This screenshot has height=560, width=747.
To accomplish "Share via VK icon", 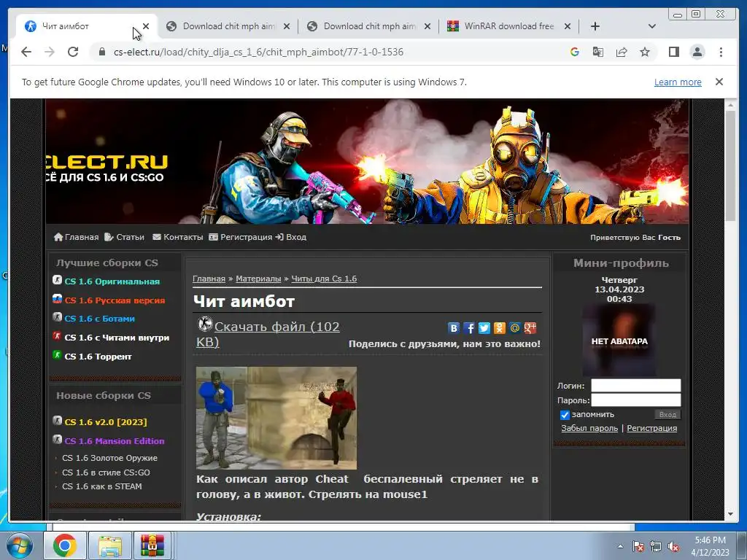I will [x=454, y=327].
